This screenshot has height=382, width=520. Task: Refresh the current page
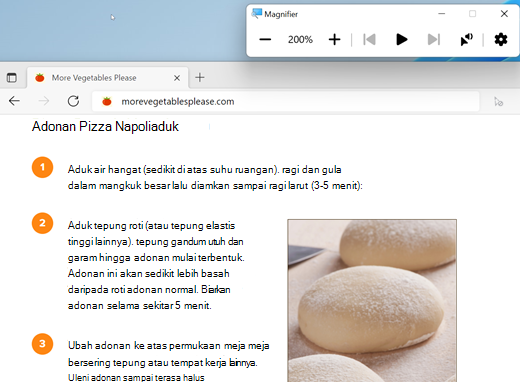coord(73,101)
